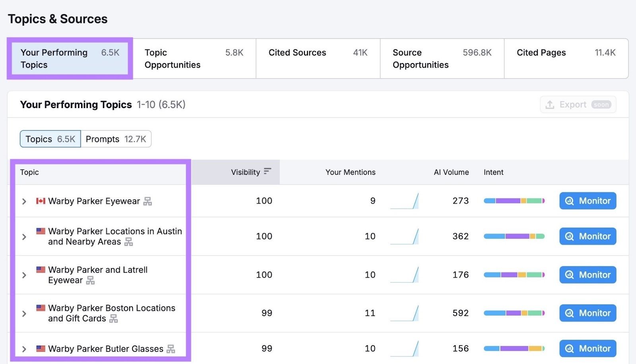Click the Intent color bar on the Eyewear row
Screen dimensions: 636x364
[x=514, y=201]
